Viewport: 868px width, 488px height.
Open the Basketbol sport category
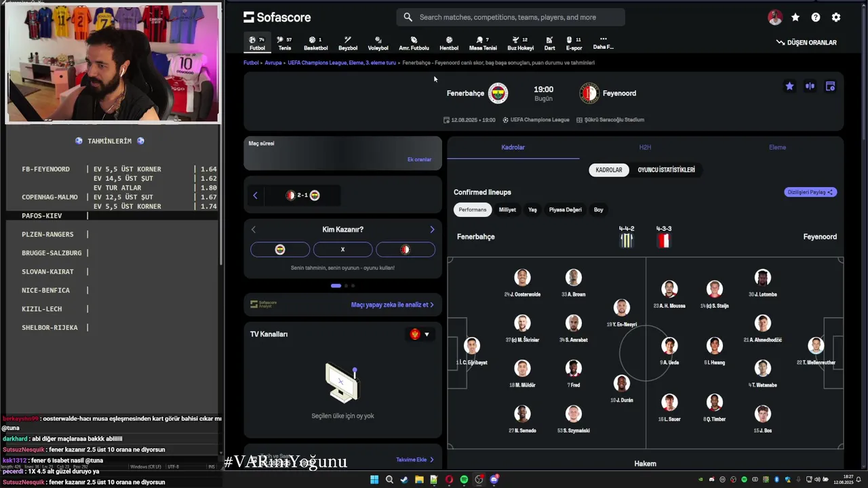point(315,43)
